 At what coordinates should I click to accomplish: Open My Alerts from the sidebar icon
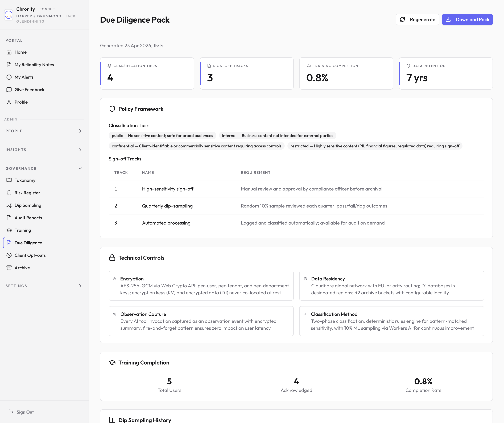[x=9, y=77]
